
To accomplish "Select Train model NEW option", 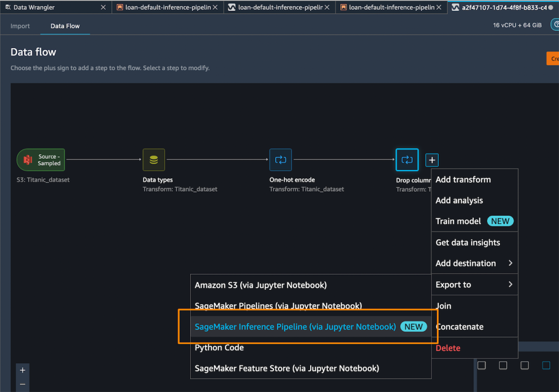I will click(474, 221).
